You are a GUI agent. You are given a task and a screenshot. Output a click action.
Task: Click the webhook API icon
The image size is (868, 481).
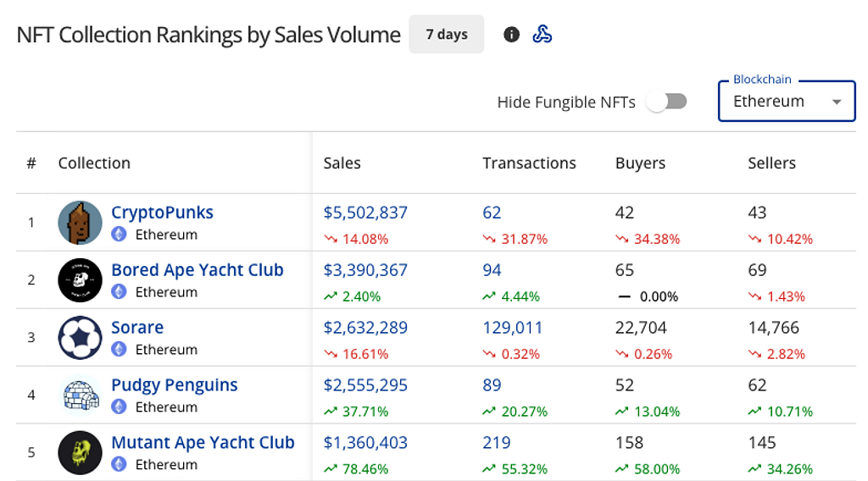(542, 35)
